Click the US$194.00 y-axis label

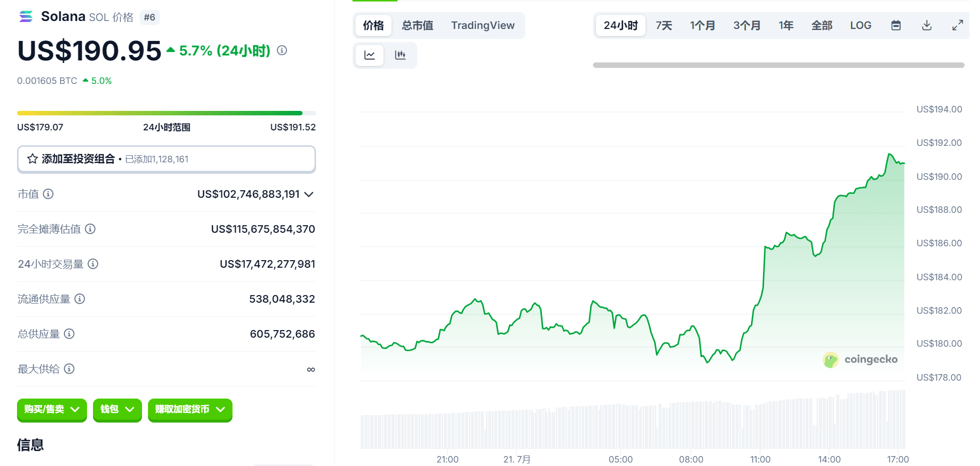pos(939,109)
